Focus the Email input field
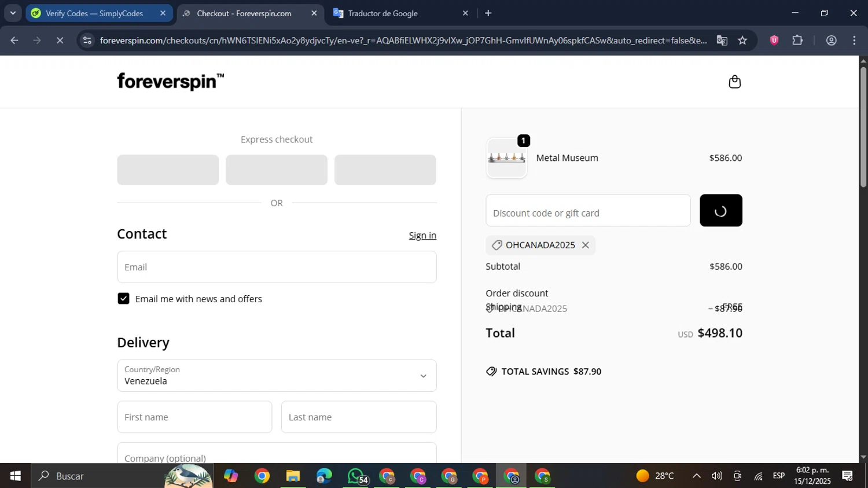This screenshot has width=868, height=488. (277, 267)
